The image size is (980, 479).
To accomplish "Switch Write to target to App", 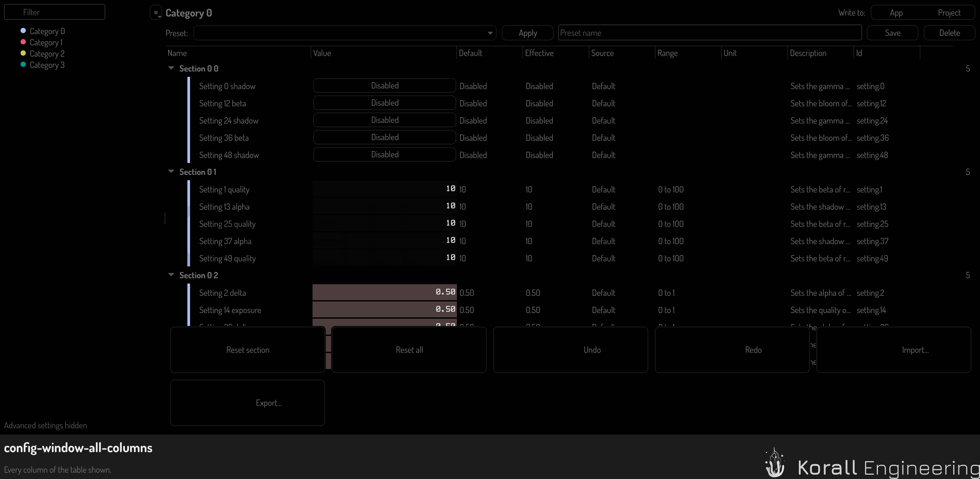I will [x=896, y=13].
